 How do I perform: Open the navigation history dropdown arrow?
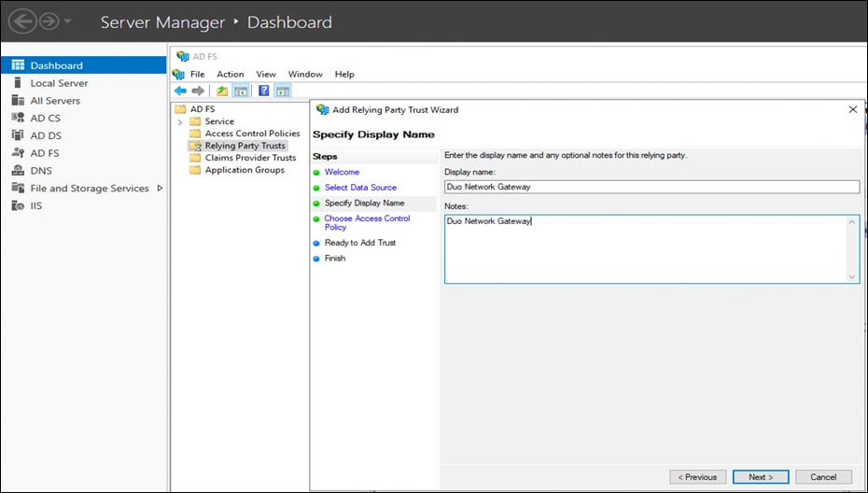(68, 21)
